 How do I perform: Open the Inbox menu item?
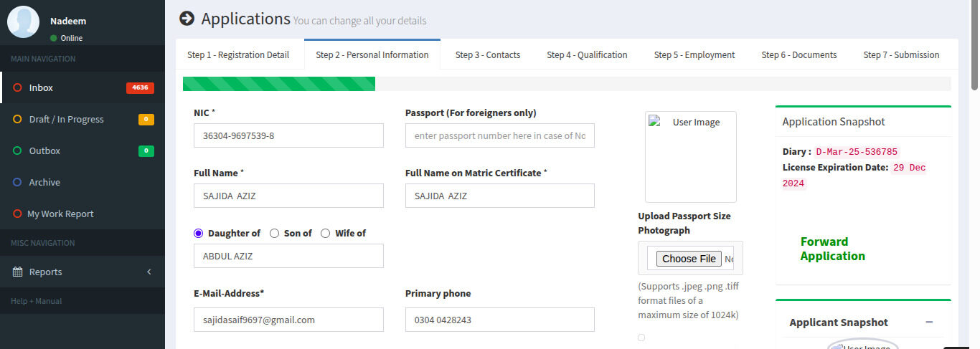point(83,87)
